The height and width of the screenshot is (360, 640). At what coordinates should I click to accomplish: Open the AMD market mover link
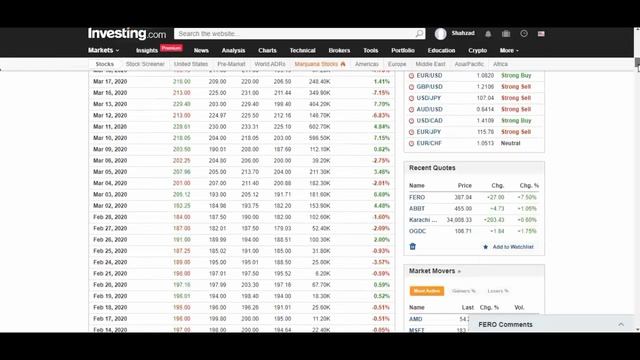coord(416,319)
